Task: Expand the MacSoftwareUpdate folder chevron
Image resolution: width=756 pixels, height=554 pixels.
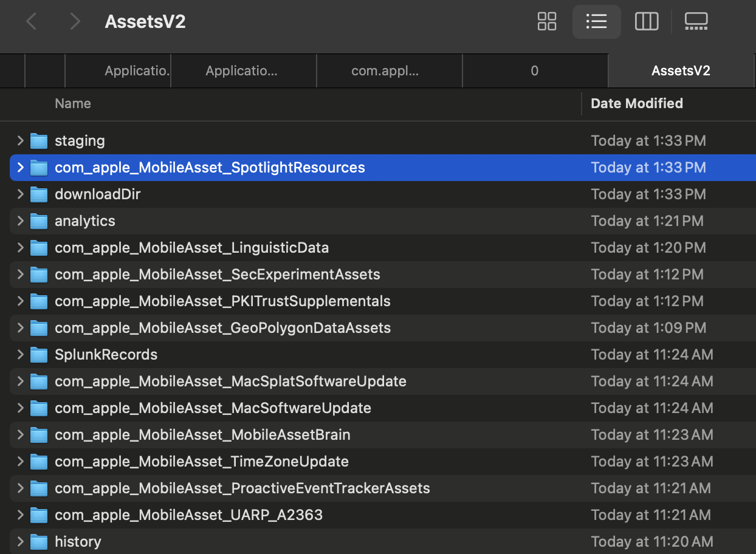Action: (21, 408)
